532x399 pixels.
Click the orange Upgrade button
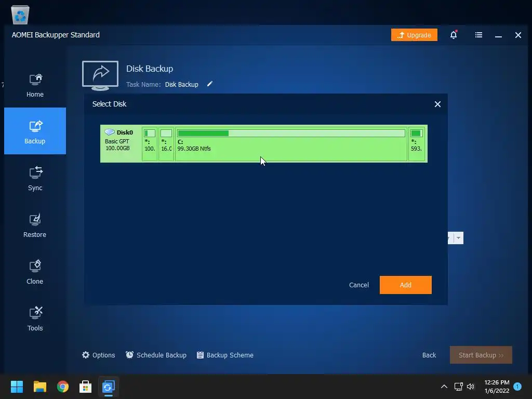point(414,35)
